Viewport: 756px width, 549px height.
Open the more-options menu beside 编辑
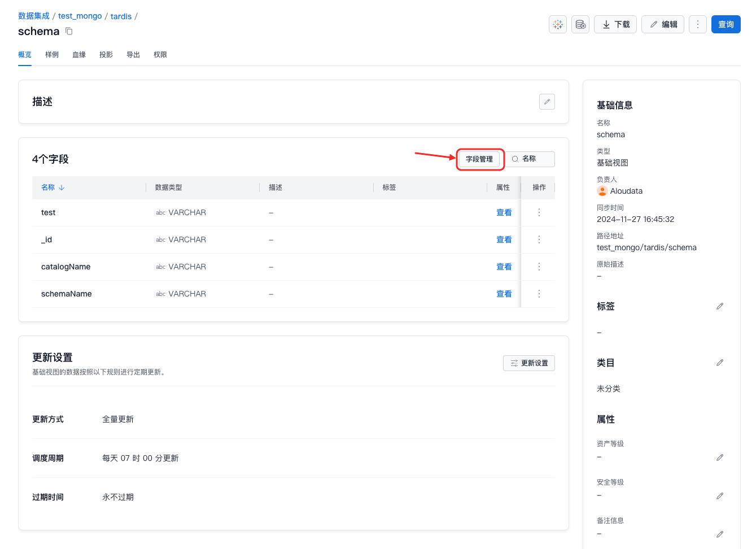tap(698, 24)
